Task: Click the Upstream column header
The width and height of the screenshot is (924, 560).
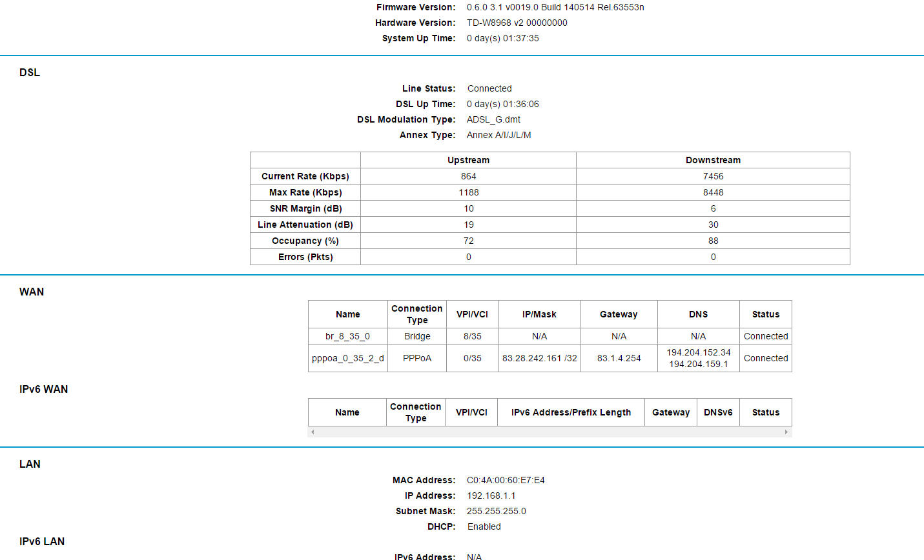Action: tap(468, 160)
